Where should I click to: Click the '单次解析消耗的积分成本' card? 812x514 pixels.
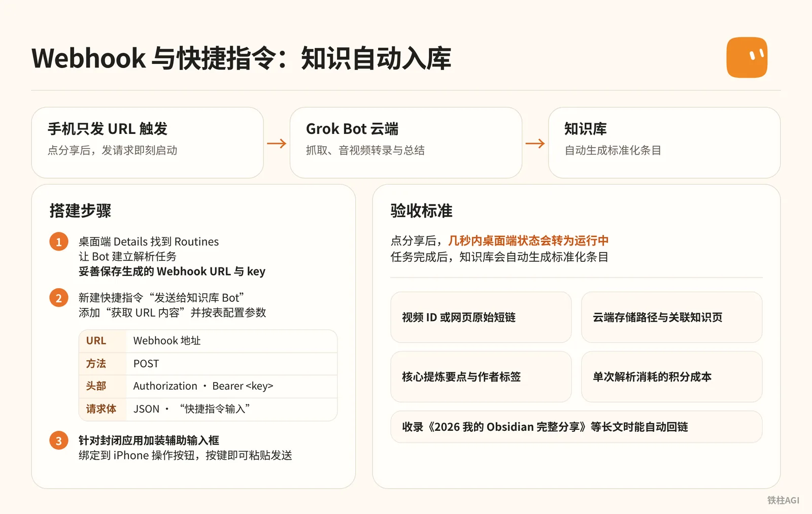point(672,376)
